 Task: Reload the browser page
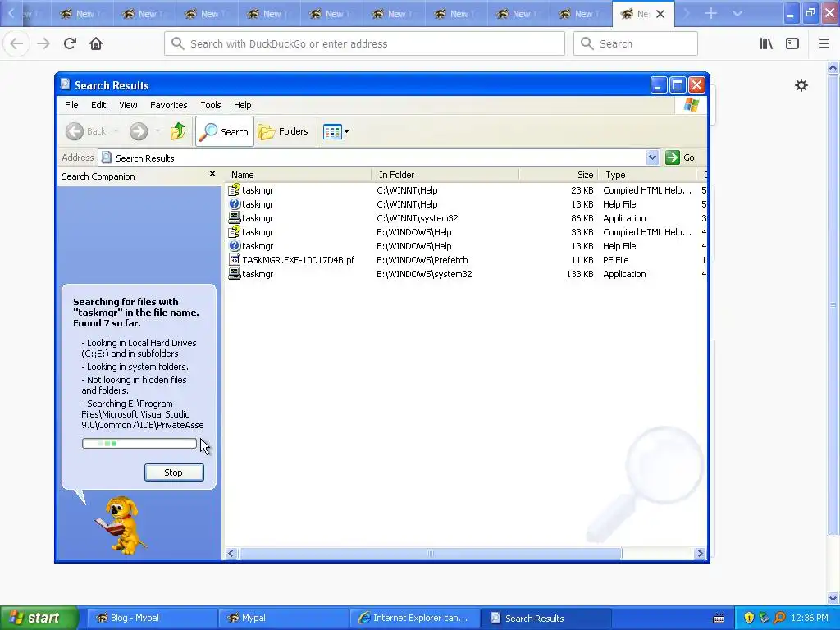(x=70, y=43)
